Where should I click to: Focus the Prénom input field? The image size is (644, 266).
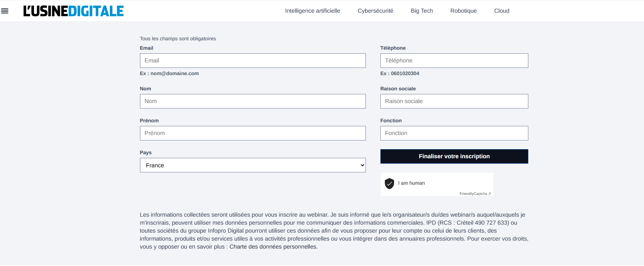click(253, 133)
